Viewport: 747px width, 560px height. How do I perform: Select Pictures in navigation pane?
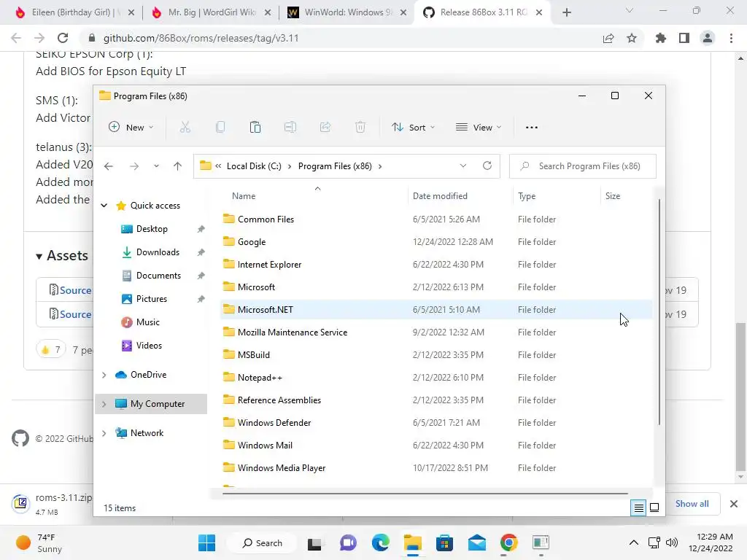tap(152, 299)
